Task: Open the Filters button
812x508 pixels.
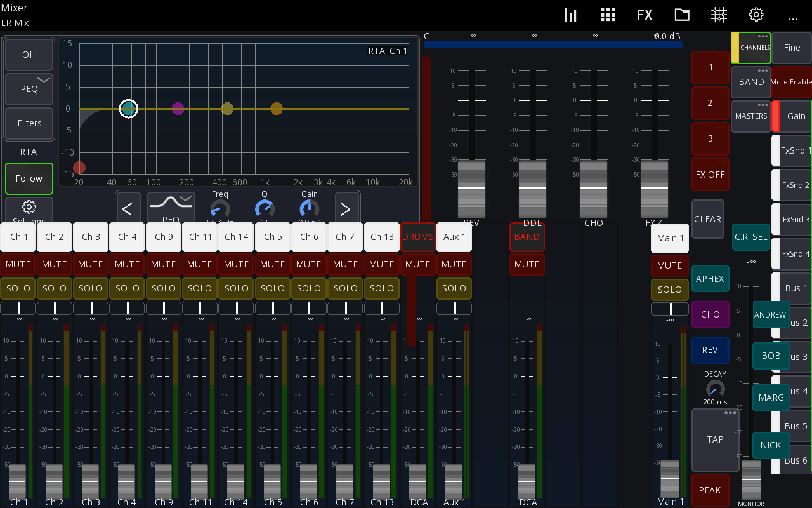Action: point(29,123)
